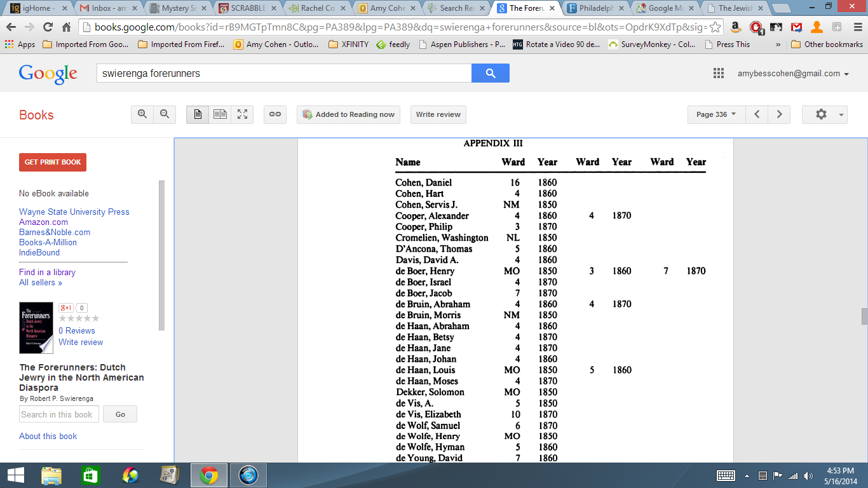
Task: Click the link chain icon
Action: 275,114
